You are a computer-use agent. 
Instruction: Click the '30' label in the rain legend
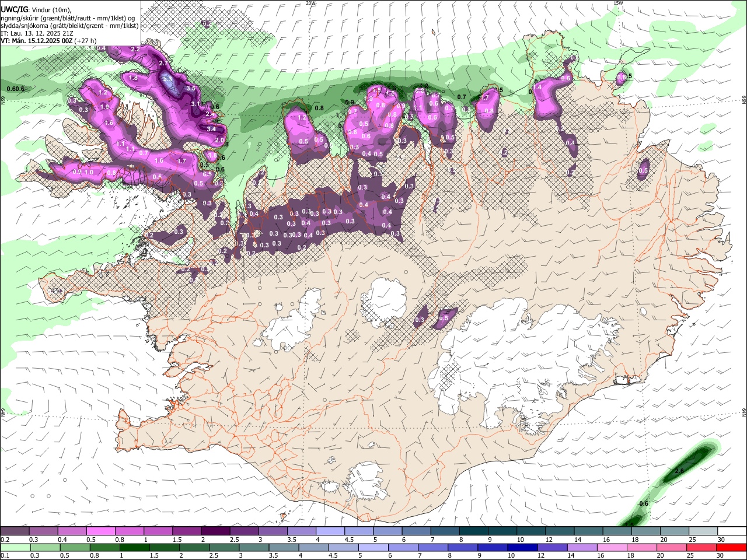point(720,555)
